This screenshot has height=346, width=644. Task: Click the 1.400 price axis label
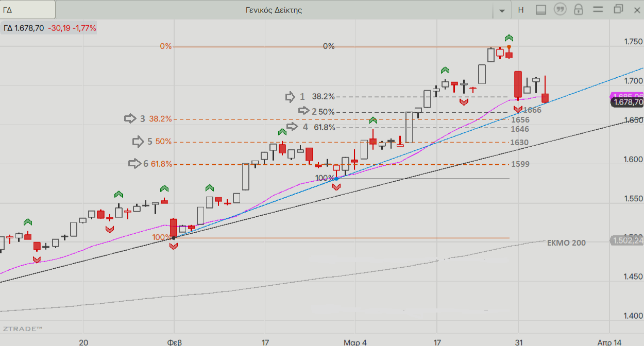tap(633, 316)
